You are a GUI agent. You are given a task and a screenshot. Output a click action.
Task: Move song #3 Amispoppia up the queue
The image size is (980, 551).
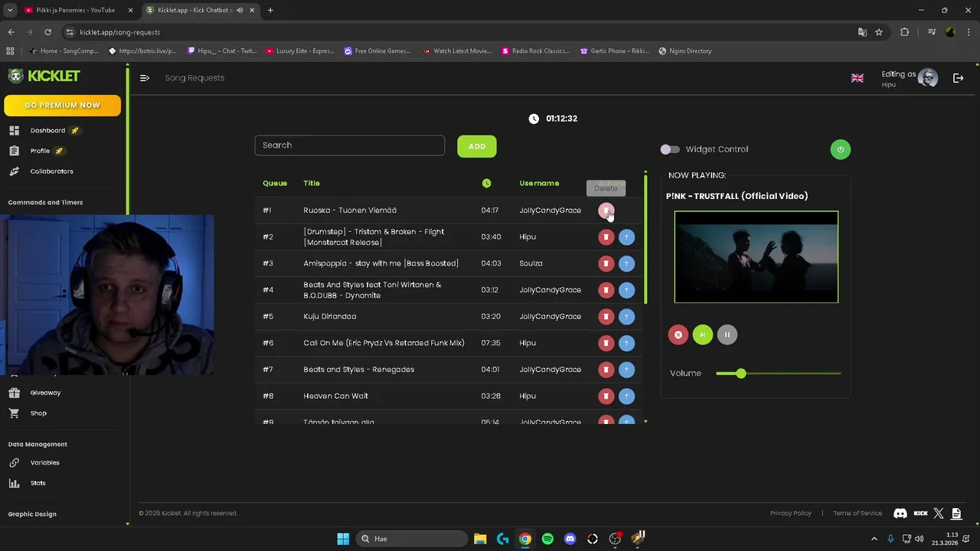pos(626,263)
